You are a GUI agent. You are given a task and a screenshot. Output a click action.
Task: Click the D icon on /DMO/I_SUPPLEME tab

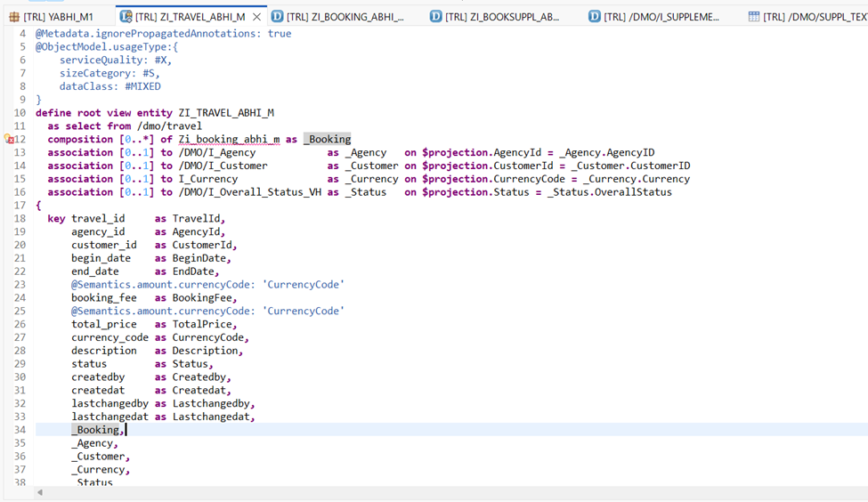[x=594, y=17]
